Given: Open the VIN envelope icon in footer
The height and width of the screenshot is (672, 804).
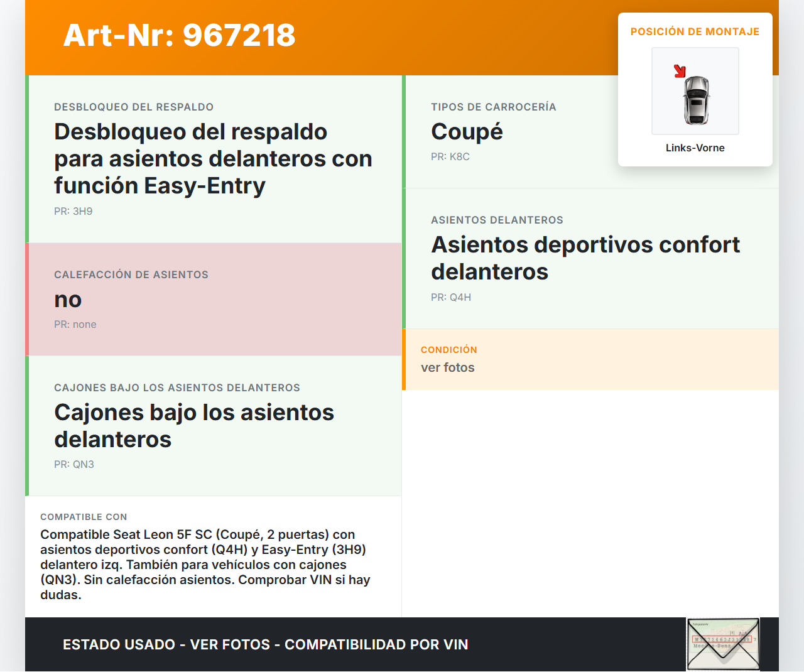Looking at the screenshot, I should coord(723,644).
